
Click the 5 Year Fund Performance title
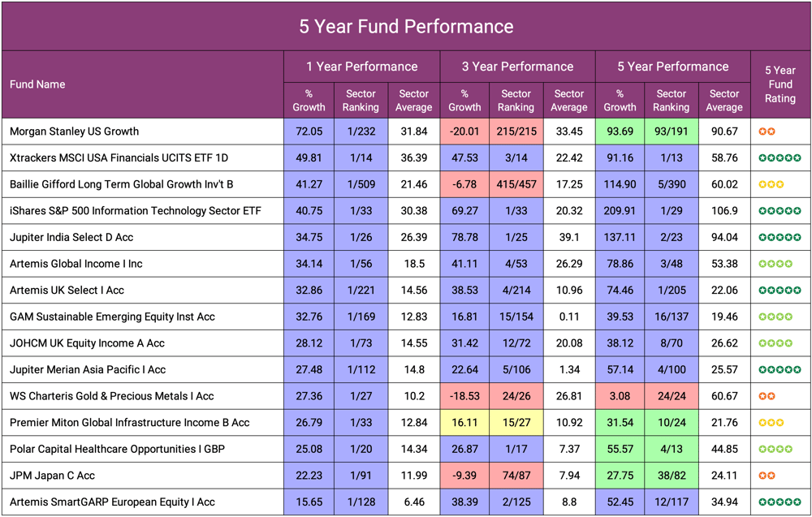(x=406, y=26)
